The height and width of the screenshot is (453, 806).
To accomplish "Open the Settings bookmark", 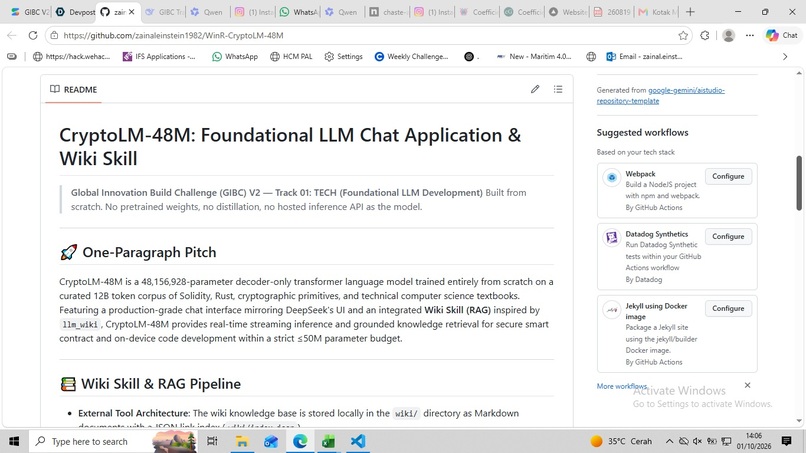I will (343, 57).
